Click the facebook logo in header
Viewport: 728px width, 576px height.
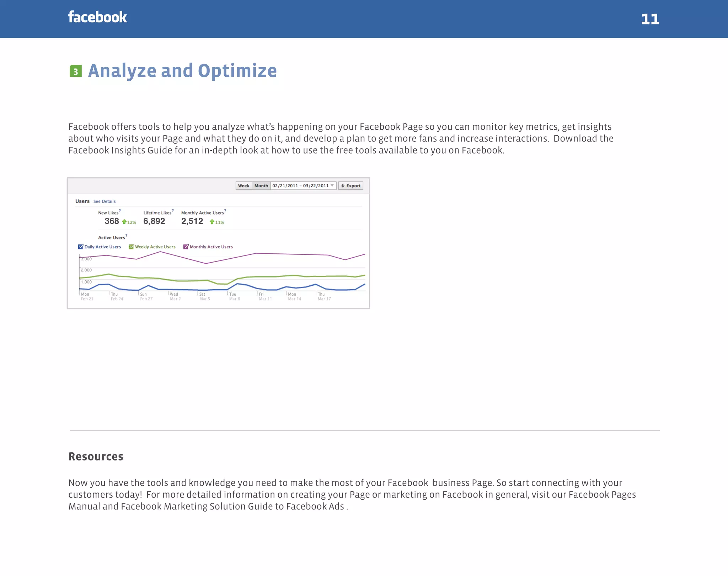(97, 17)
